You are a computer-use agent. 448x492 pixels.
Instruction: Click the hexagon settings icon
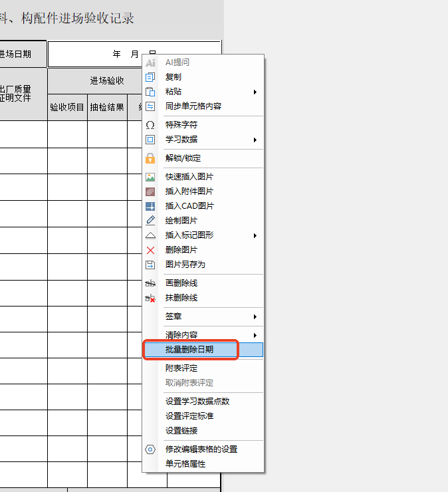click(x=150, y=449)
